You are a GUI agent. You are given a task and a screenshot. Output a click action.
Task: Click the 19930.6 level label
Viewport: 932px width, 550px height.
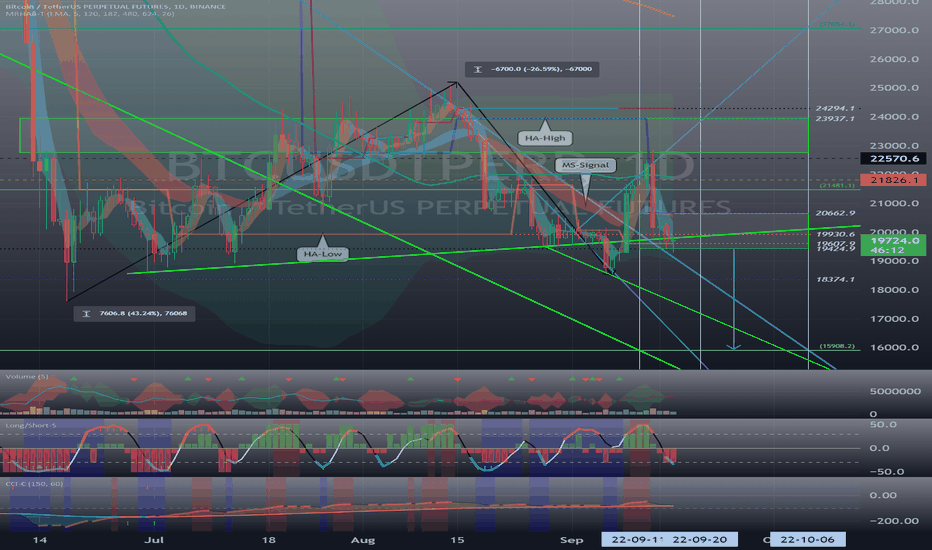835,234
